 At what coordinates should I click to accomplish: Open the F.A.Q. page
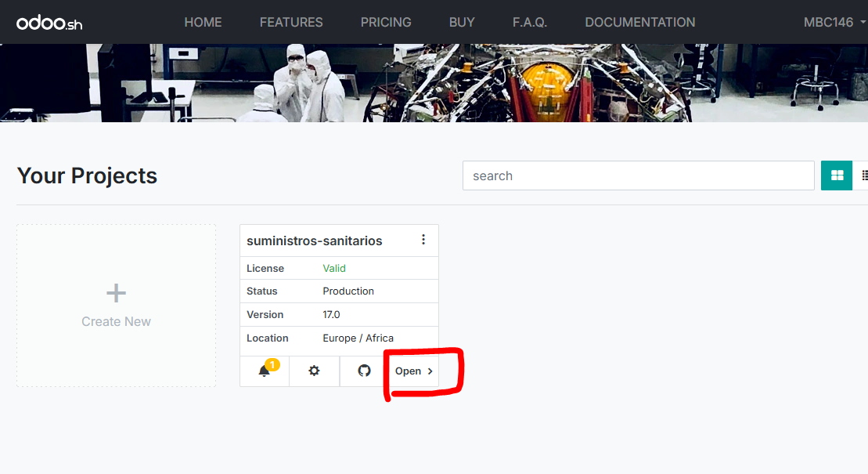[x=530, y=22]
